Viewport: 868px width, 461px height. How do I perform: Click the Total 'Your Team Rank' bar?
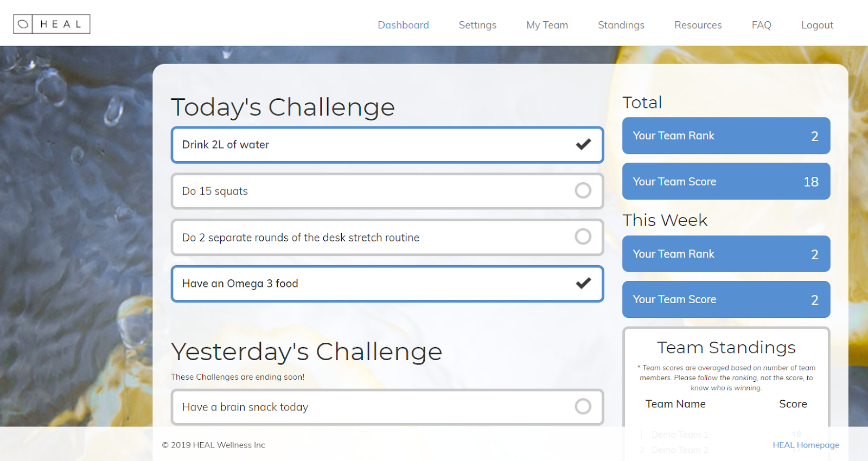coord(726,136)
